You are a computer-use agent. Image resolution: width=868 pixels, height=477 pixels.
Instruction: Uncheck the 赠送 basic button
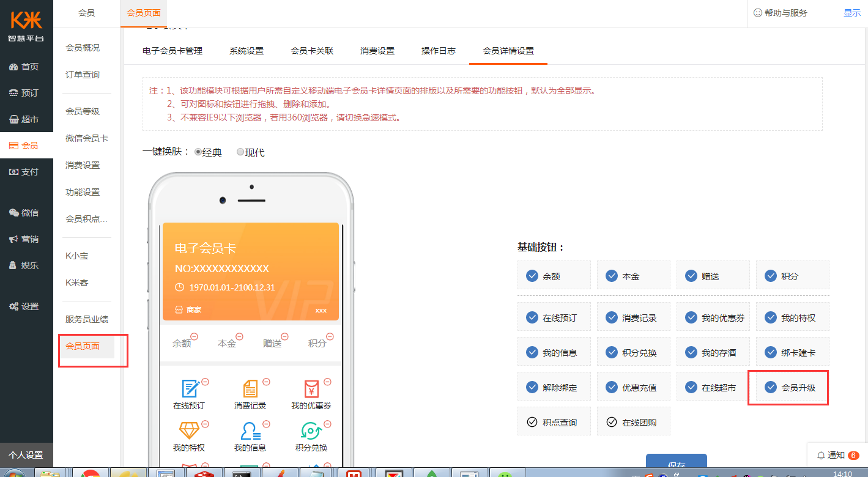pyautogui.click(x=691, y=276)
